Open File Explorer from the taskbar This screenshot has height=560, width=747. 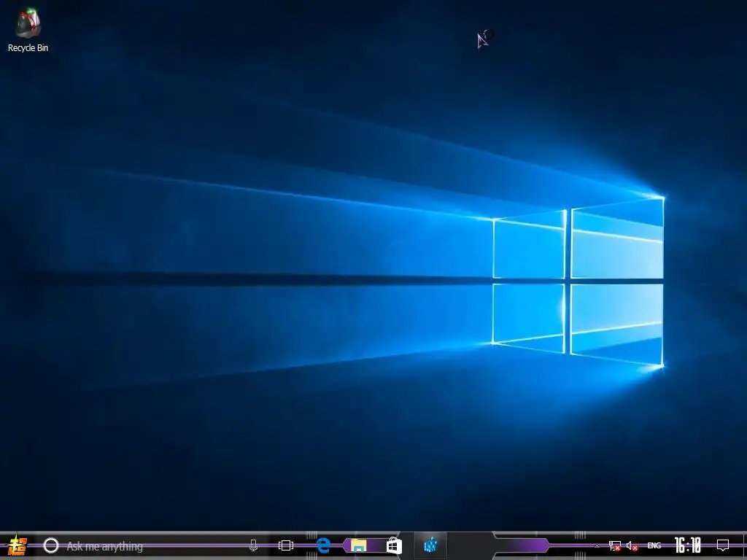tap(359, 545)
